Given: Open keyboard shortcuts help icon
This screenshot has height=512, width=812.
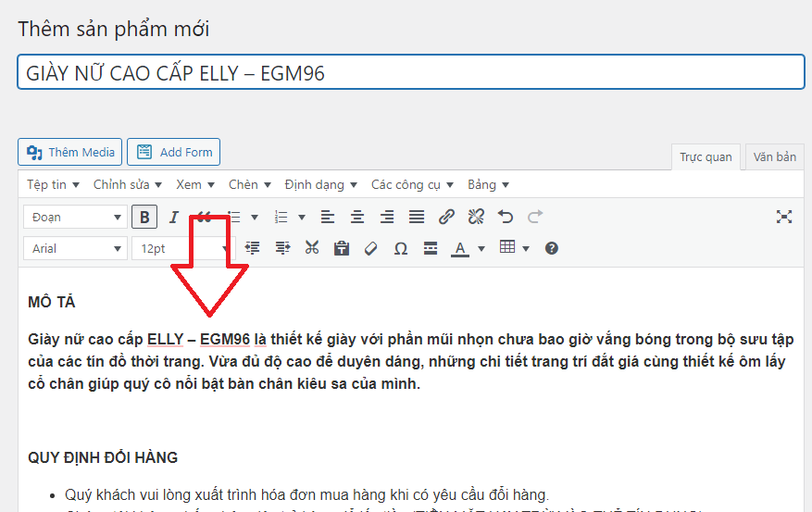Looking at the screenshot, I should pyautogui.click(x=552, y=248).
